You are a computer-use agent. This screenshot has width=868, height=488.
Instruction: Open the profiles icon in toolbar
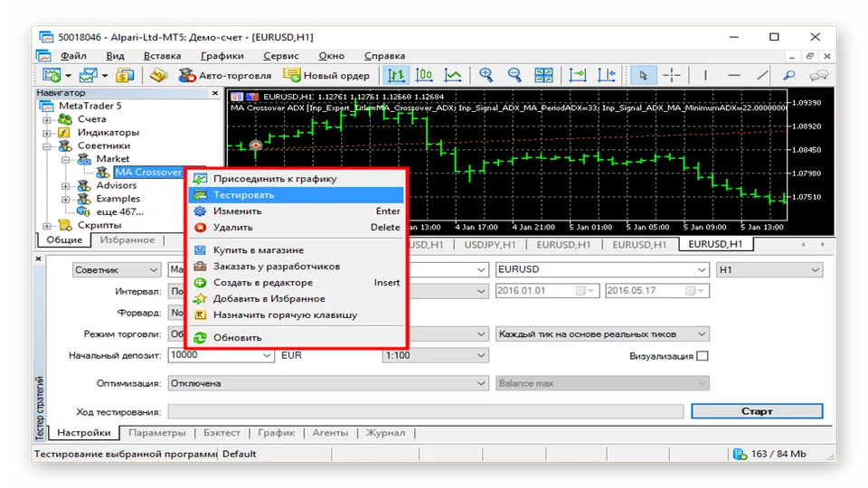click(x=88, y=75)
